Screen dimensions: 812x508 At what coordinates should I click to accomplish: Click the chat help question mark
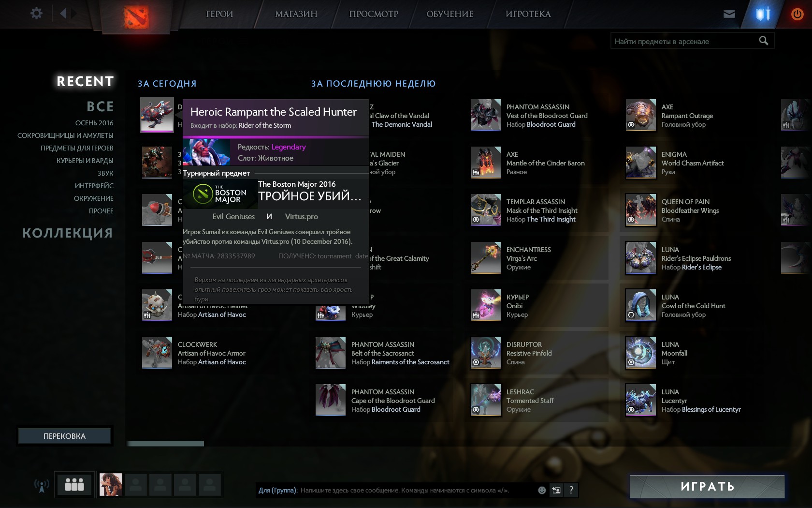(571, 490)
